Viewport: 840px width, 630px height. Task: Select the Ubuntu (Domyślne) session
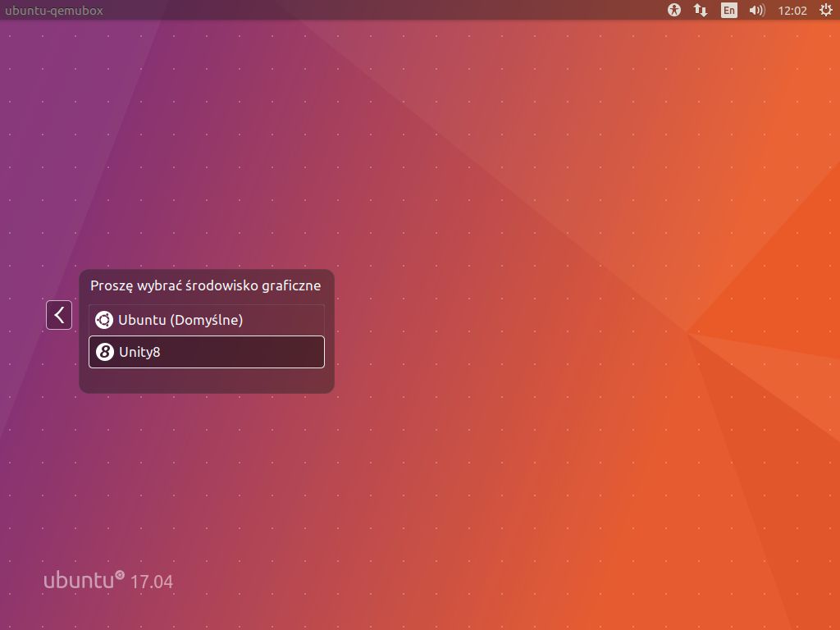pyautogui.click(x=206, y=320)
